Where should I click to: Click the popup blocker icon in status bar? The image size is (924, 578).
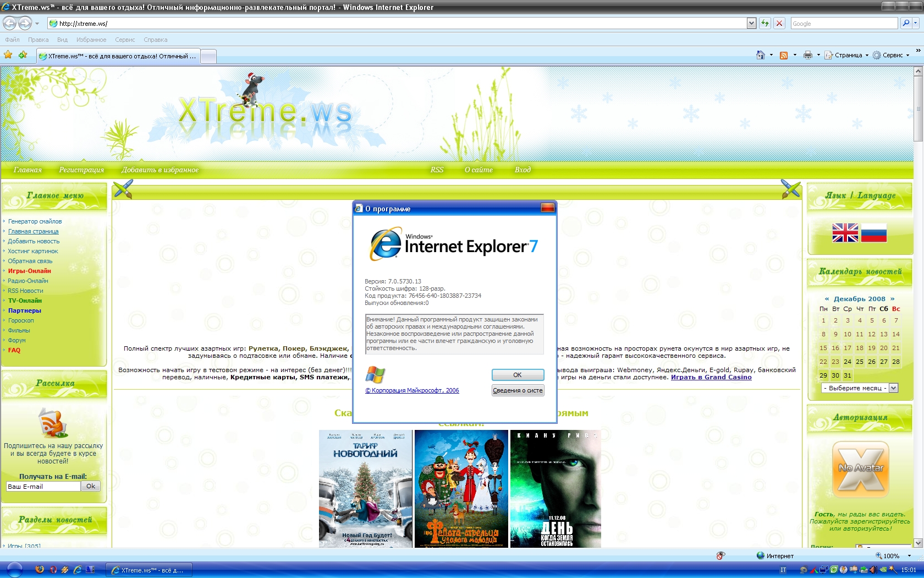click(x=721, y=556)
